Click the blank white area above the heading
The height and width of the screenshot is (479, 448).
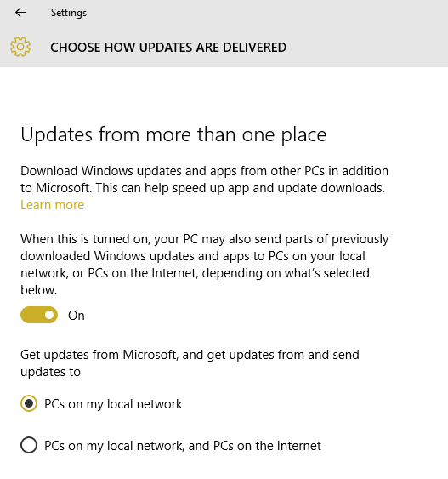coord(224,94)
